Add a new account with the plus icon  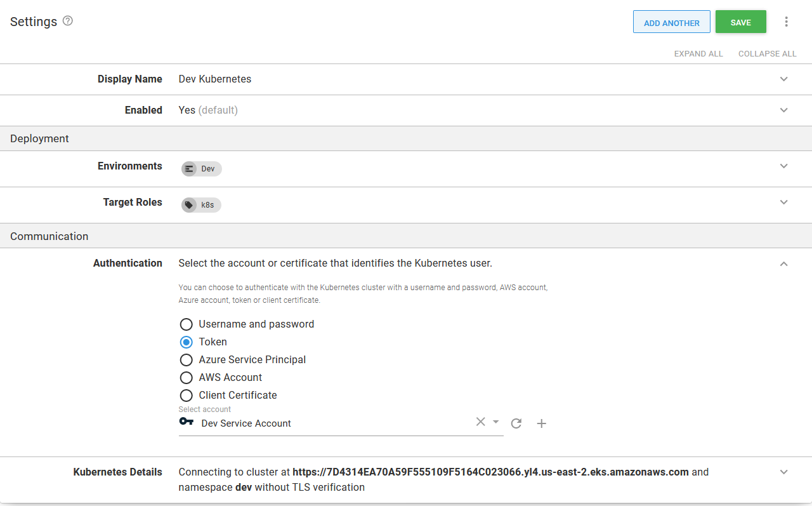tap(541, 423)
